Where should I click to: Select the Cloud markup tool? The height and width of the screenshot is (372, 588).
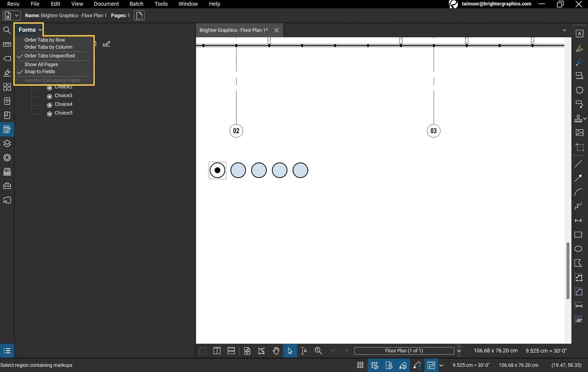[x=580, y=90]
